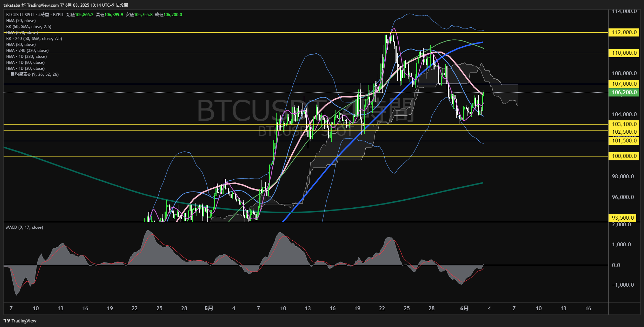Select the 107,000.0 price level label
This screenshot has width=644, height=327.
click(624, 84)
